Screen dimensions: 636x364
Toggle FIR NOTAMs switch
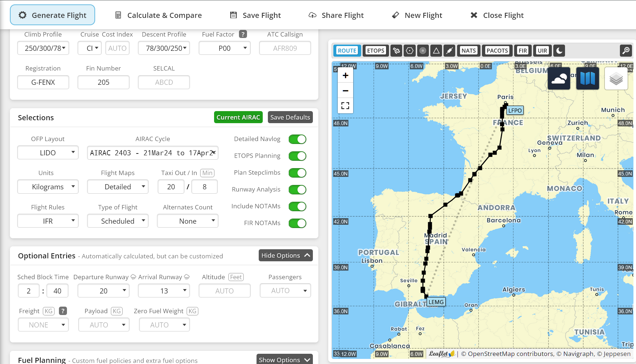click(298, 223)
